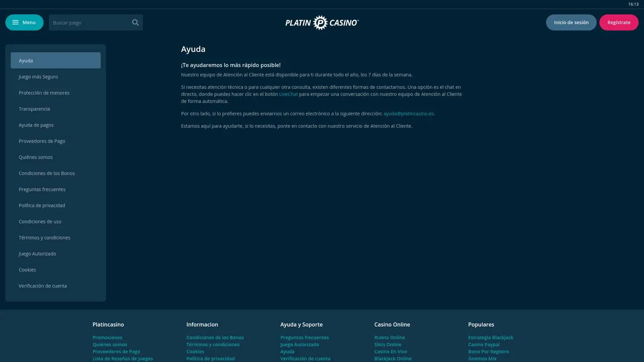
Task: Open Ruleta Online footer link
Action: click(390, 337)
